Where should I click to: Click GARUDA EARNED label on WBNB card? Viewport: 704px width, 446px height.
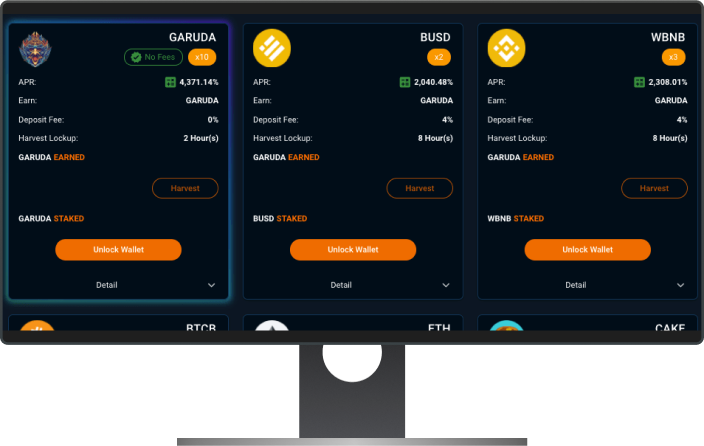click(521, 157)
